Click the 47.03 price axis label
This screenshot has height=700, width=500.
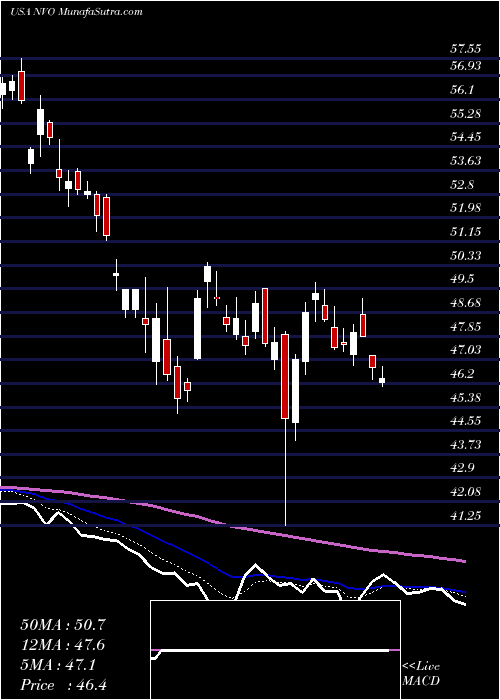(465, 350)
